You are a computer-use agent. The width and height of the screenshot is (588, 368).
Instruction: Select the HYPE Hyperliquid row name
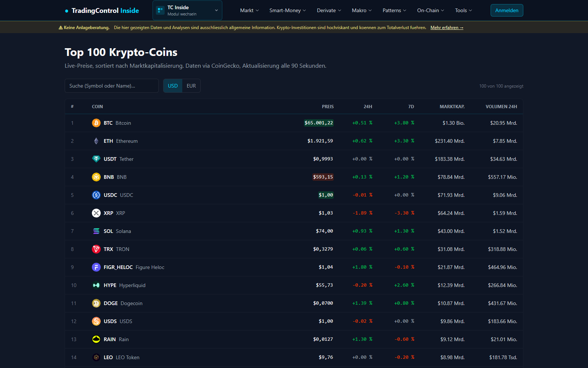(x=125, y=285)
